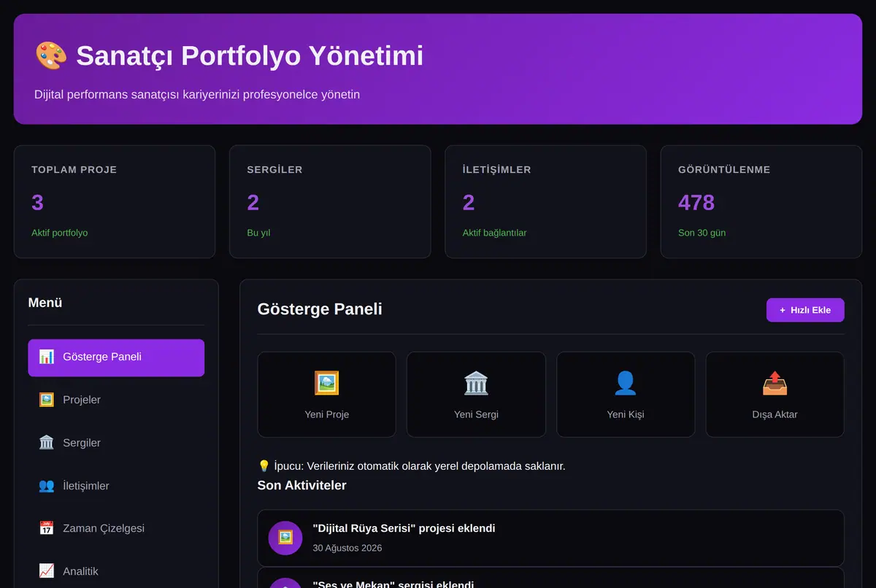876x588 pixels.
Task: Click the Dışa Aktar label
Action: [x=775, y=414]
